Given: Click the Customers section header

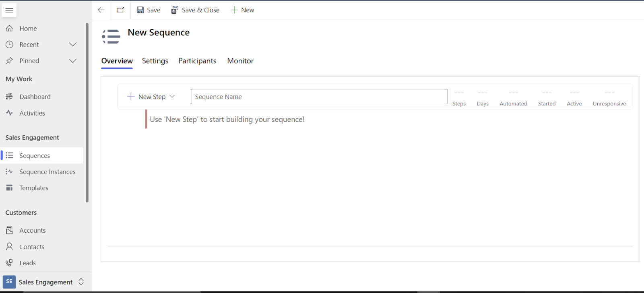Looking at the screenshot, I should [x=21, y=213].
